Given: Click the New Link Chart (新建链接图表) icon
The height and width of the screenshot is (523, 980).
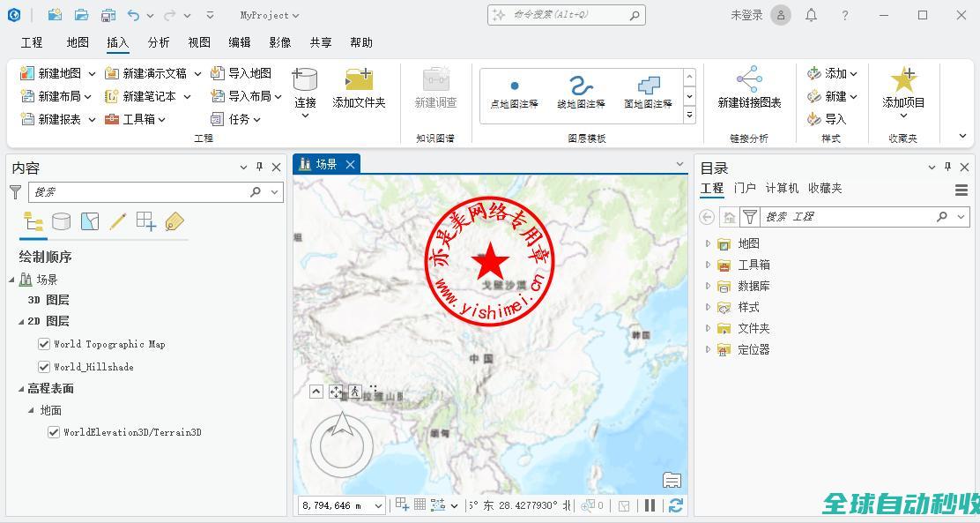Looking at the screenshot, I should tap(749, 79).
